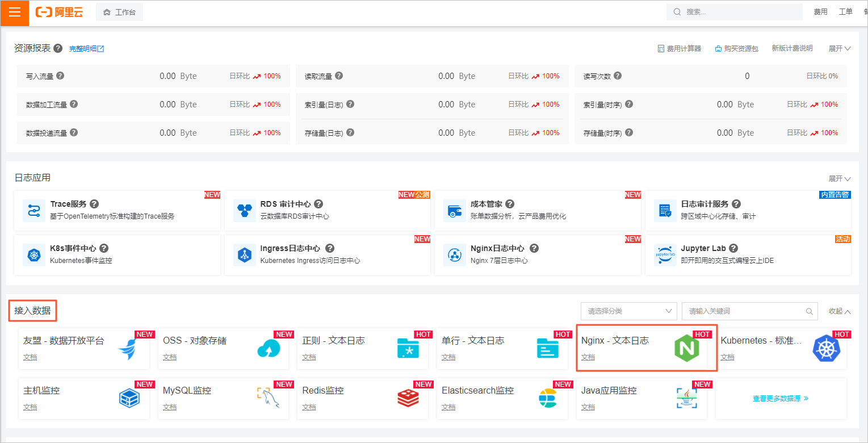Open the 日志审计服务 icon

pyautogui.click(x=665, y=210)
